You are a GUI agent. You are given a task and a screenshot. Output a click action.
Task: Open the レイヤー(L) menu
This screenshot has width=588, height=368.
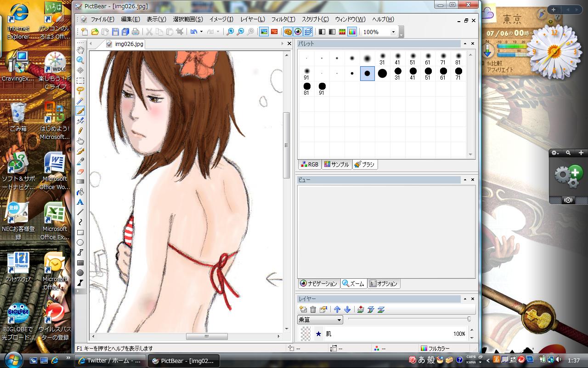point(252,19)
